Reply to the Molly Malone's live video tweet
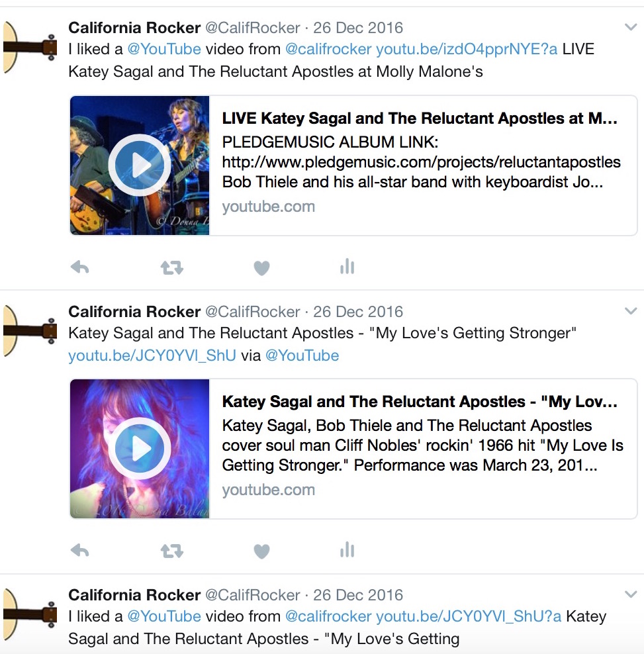The height and width of the screenshot is (654, 644). (x=79, y=267)
